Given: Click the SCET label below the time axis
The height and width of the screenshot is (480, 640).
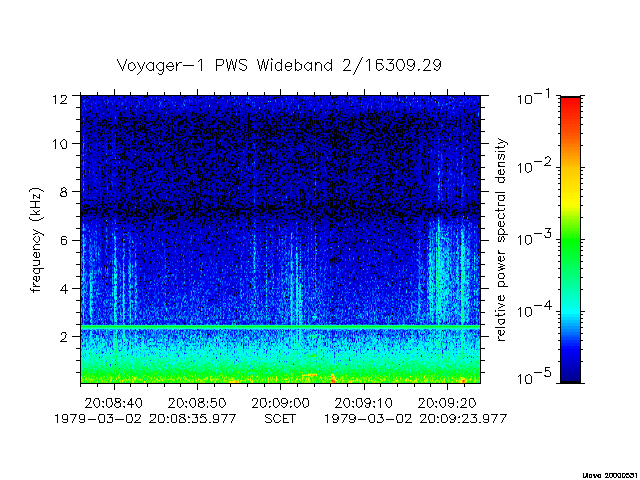Looking at the screenshot, I should (x=280, y=419).
